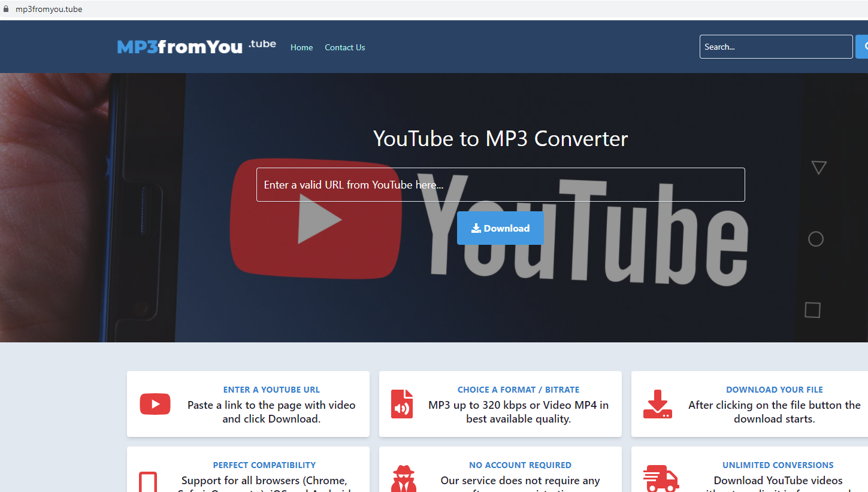This screenshot has width=868, height=492.
Task: Click the anonymous spy hat icon
Action: click(x=403, y=479)
